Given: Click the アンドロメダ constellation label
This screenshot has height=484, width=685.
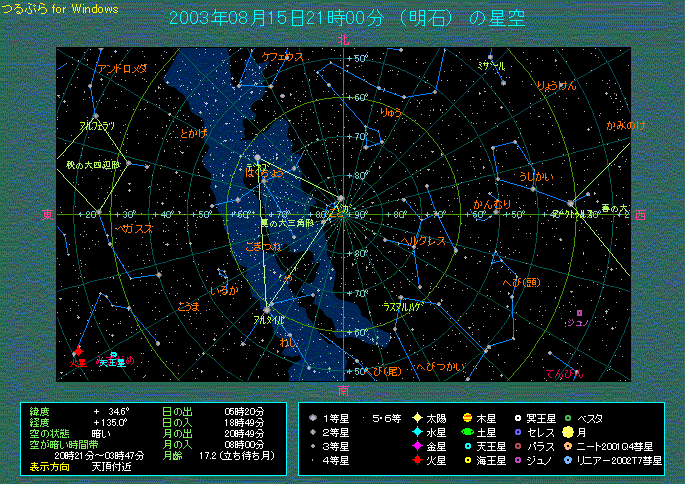Looking at the screenshot, I should pos(122,69).
